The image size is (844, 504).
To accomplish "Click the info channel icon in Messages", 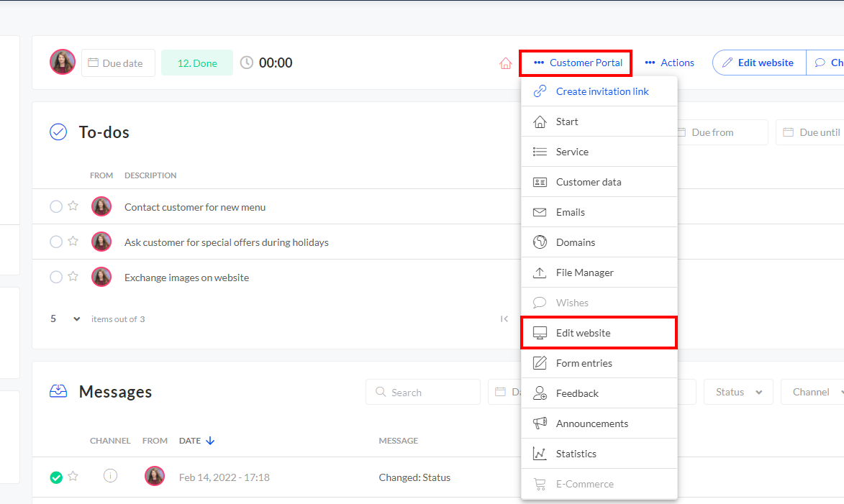I will pos(110,475).
